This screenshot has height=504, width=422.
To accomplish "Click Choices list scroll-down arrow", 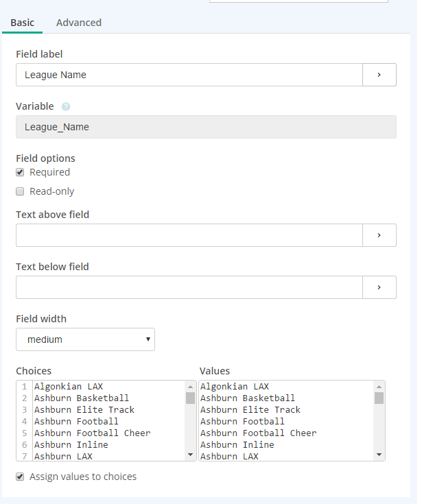I will [190, 455].
